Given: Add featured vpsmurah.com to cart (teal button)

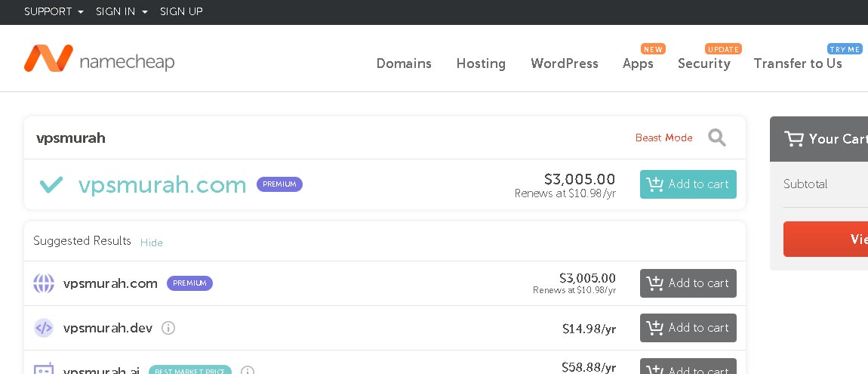Looking at the screenshot, I should click(688, 184).
